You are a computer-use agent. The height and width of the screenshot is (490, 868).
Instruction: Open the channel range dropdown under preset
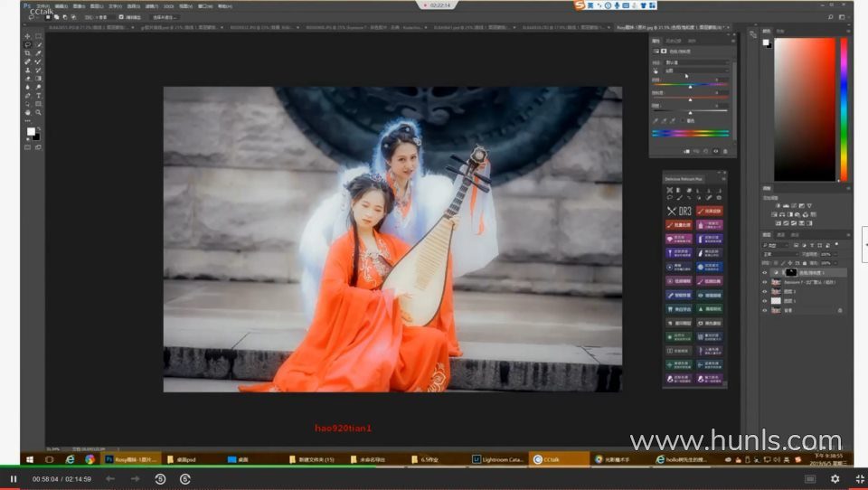click(694, 70)
